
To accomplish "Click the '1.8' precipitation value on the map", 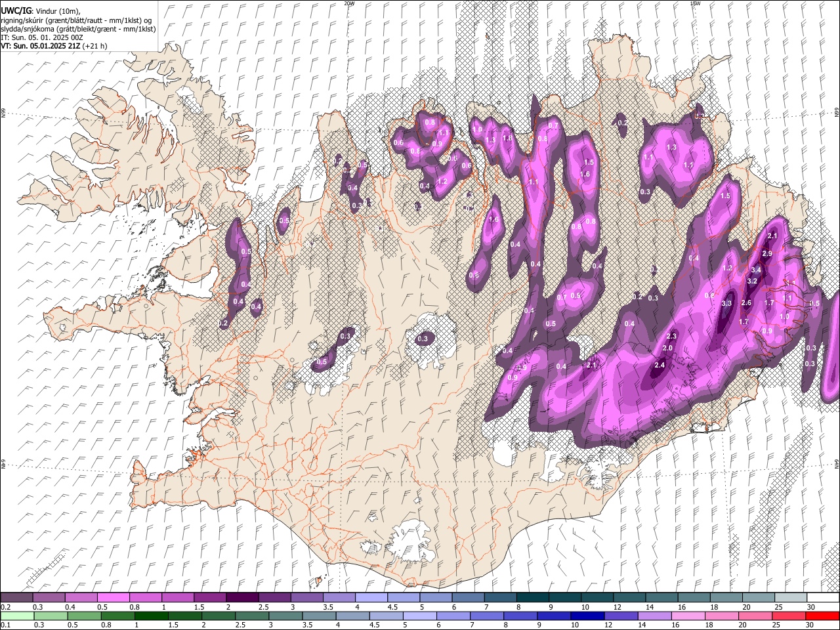I will [507, 138].
